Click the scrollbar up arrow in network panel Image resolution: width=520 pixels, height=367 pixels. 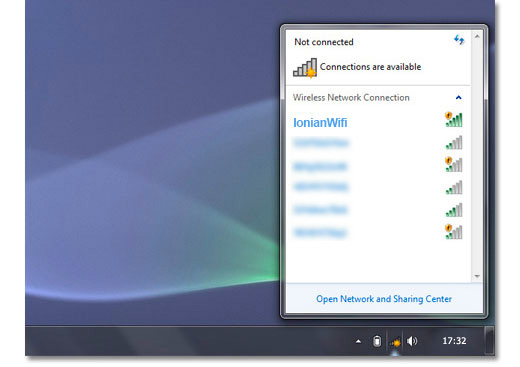point(477,36)
